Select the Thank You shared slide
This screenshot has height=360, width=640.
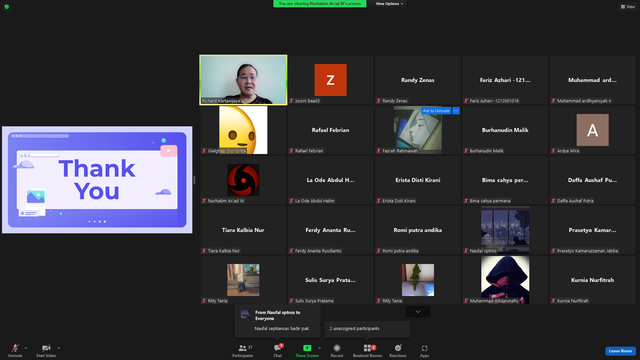tap(97, 180)
